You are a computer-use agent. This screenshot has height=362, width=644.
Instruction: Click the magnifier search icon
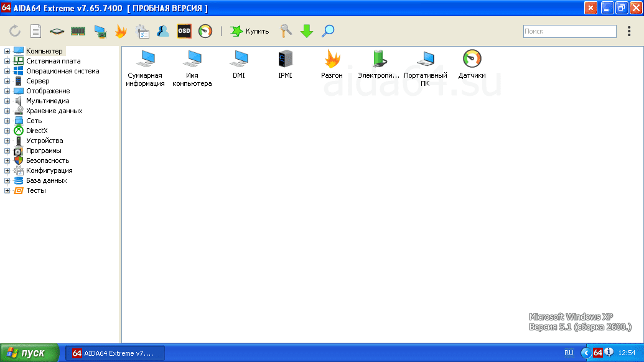(328, 31)
